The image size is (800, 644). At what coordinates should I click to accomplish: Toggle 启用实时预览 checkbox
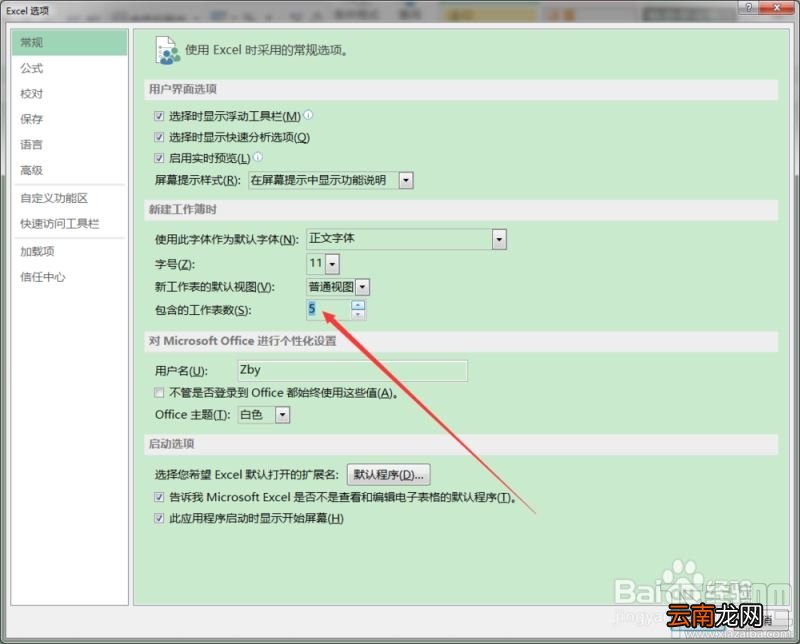click(x=159, y=158)
